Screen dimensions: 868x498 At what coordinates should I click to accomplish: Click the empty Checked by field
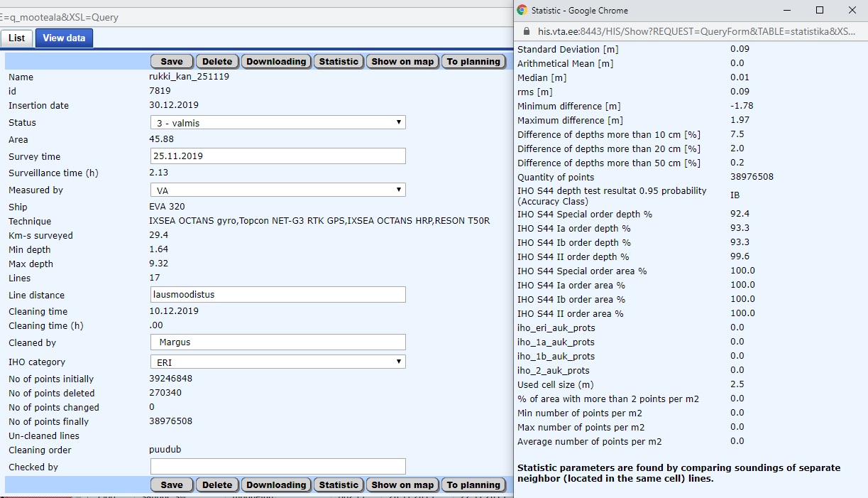[278, 467]
